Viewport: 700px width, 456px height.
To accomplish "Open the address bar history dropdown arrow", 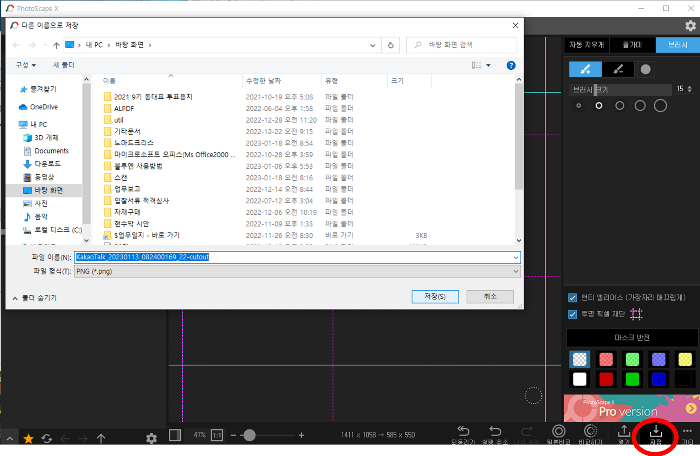I will [372, 45].
